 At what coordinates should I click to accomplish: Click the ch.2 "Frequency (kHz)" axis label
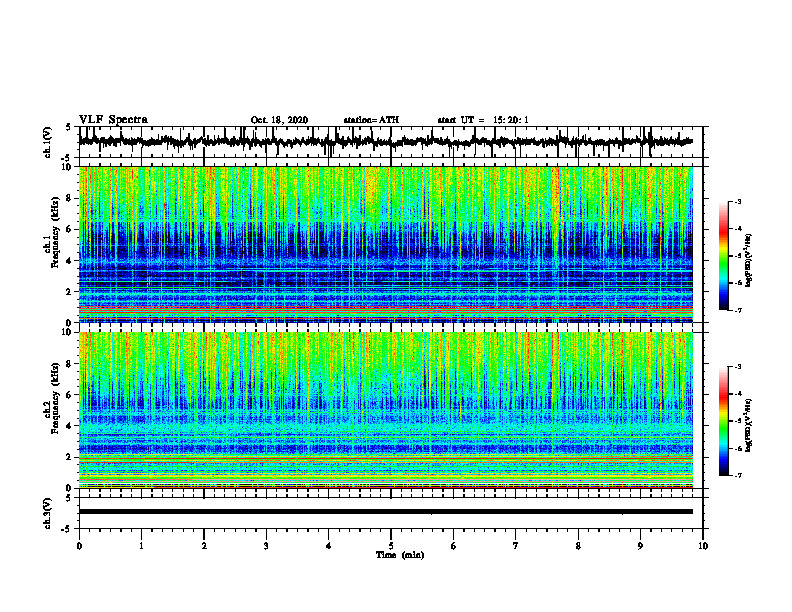pyautogui.click(x=55, y=398)
